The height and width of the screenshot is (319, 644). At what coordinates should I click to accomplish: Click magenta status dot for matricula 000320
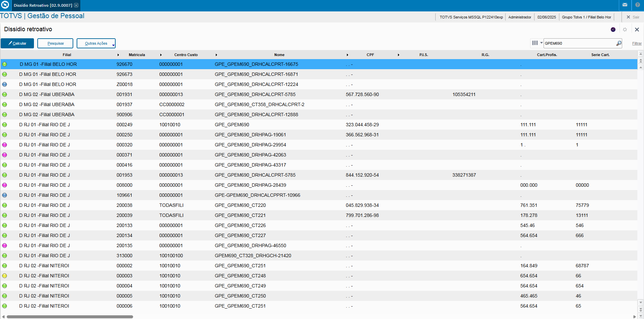[4, 145]
